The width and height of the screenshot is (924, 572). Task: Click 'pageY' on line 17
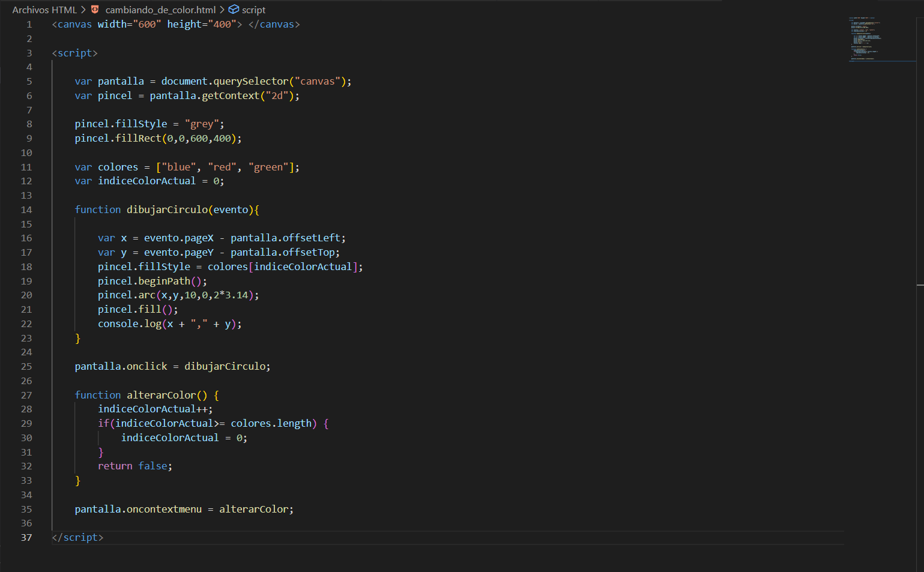199,253
